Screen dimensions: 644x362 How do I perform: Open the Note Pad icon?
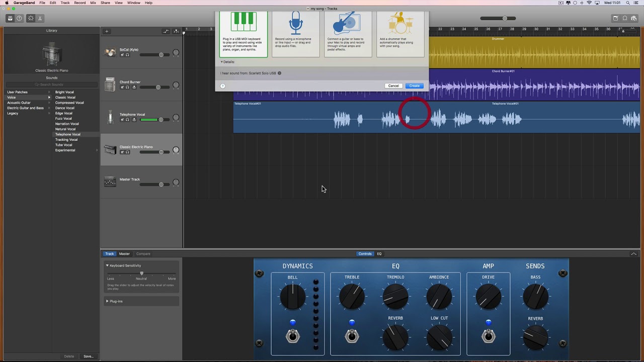click(x=615, y=18)
